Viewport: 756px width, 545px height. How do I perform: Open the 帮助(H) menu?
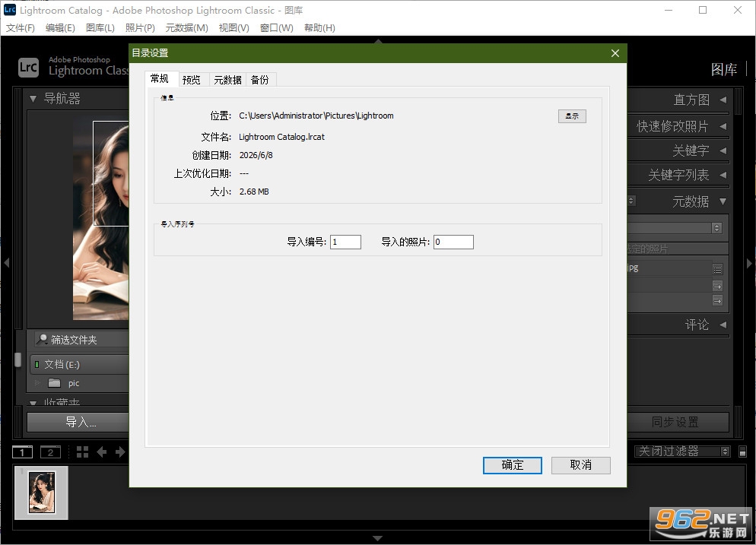319,28
